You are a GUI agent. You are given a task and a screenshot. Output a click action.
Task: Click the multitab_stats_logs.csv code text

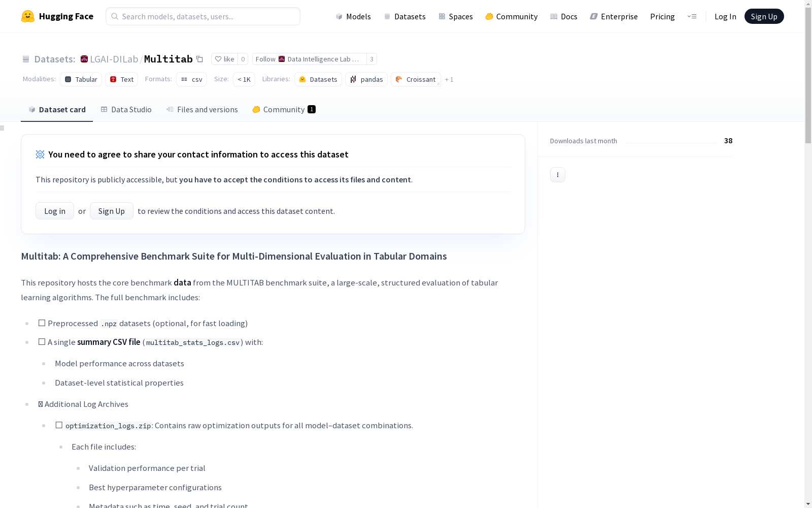(193, 342)
